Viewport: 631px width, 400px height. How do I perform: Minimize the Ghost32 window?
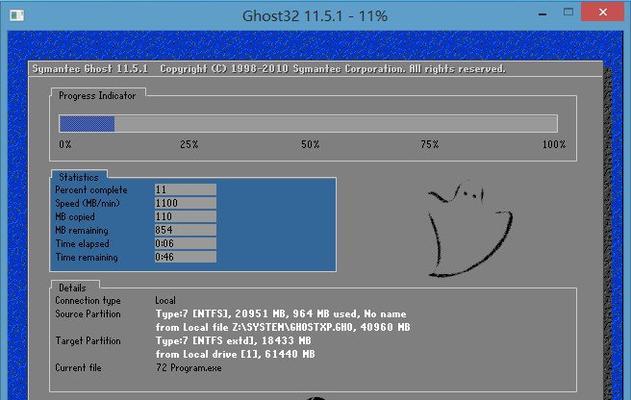[542, 13]
